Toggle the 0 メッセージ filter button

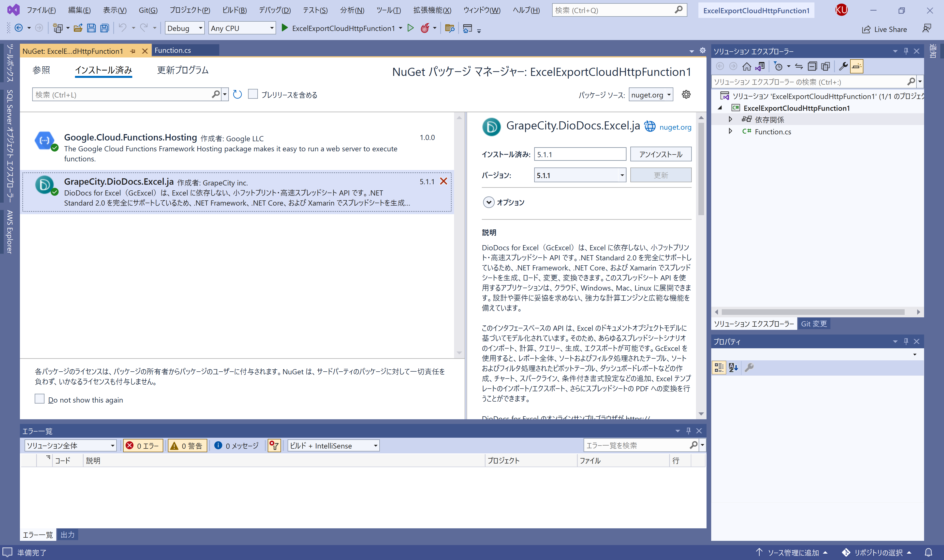237,446
